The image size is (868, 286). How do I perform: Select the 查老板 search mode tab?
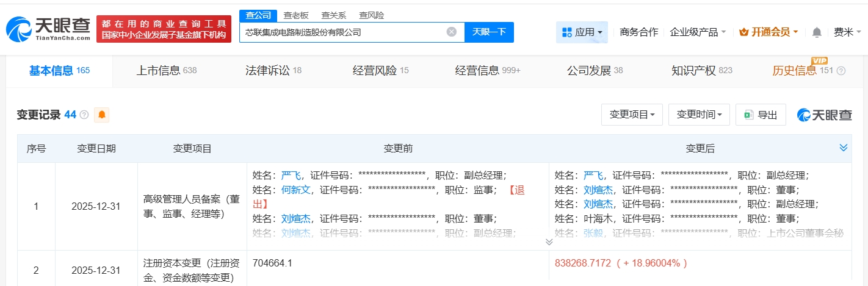pos(295,15)
